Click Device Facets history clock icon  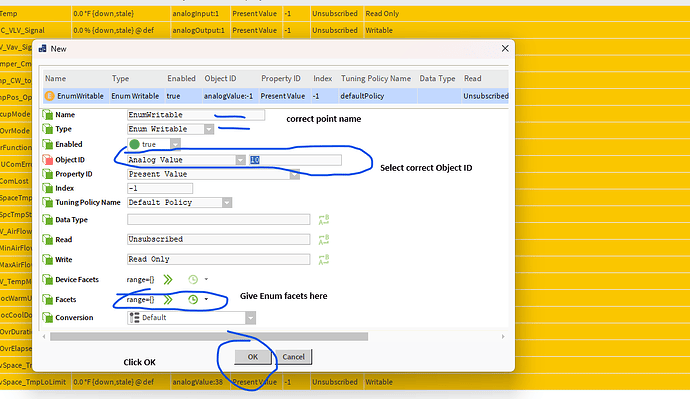(x=193, y=279)
